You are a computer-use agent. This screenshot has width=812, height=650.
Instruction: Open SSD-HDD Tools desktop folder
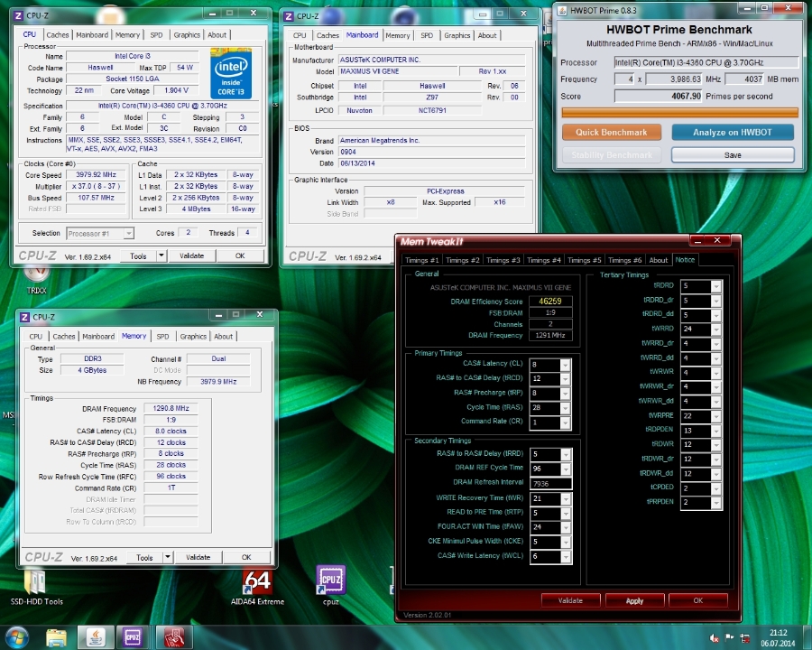pyautogui.click(x=36, y=588)
